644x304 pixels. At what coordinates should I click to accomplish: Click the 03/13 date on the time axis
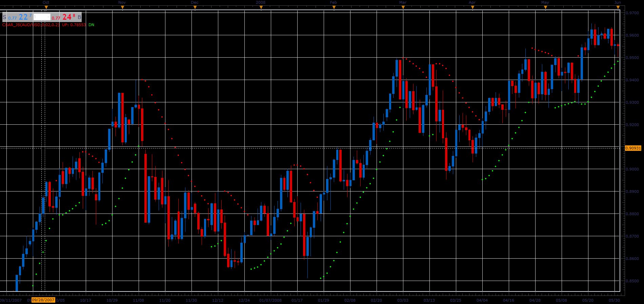[x=429, y=300]
